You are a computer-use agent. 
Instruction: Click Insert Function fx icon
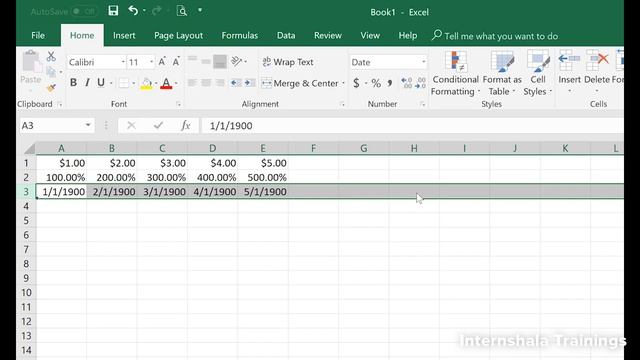point(186,125)
